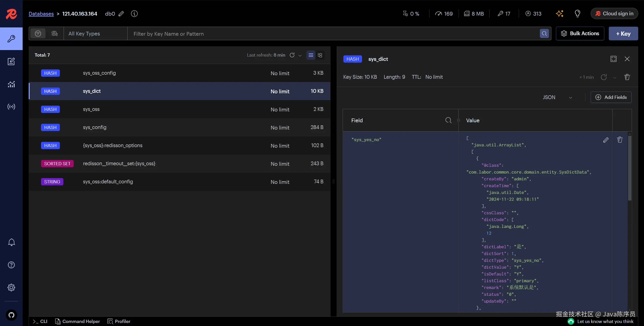The image size is (644, 326).
Task: Edit the sys_yes_no field value pencil
Action: (606, 140)
